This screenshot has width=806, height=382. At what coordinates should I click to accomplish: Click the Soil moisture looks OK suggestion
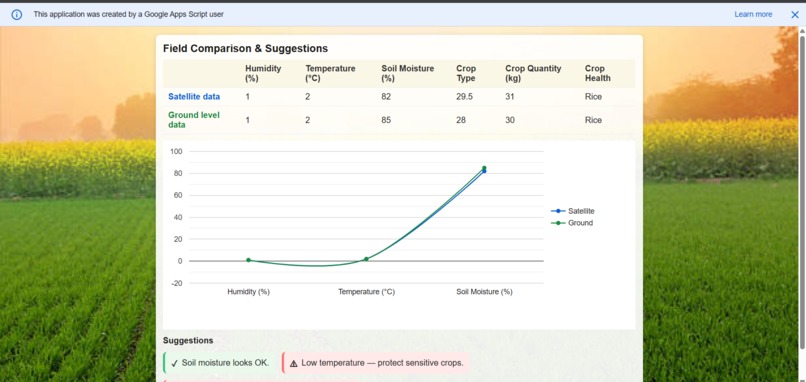(x=220, y=362)
